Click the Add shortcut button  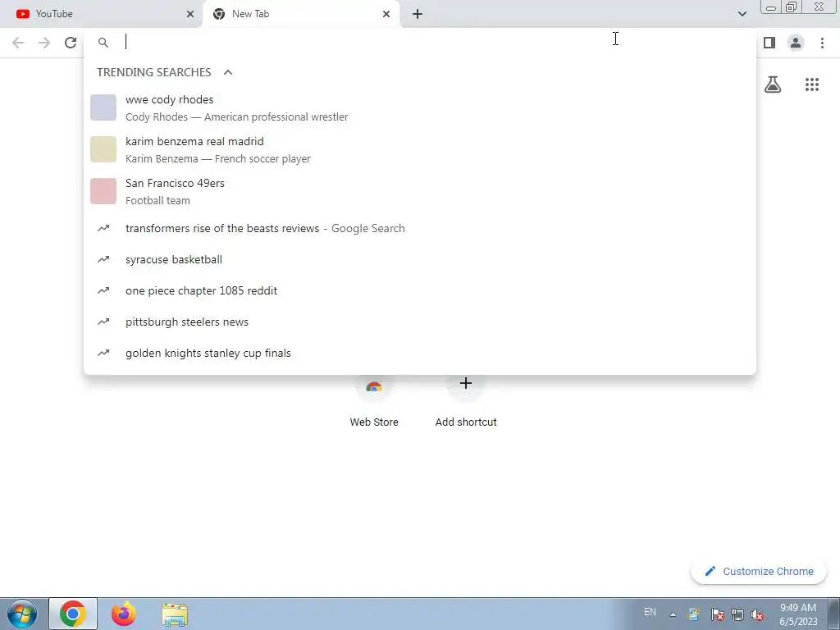pyautogui.click(x=466, y=399)
